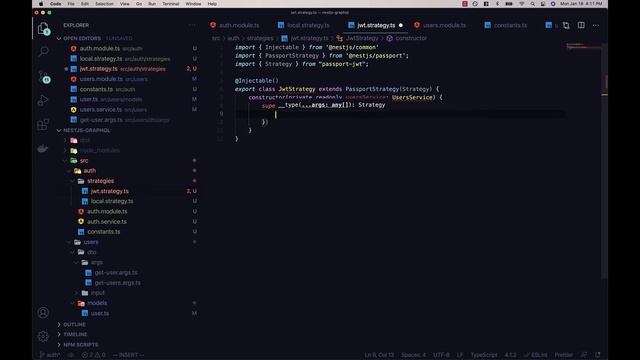Expand the Outline section
This screenshot has height=360, width=640.
(x=59, y=324)
